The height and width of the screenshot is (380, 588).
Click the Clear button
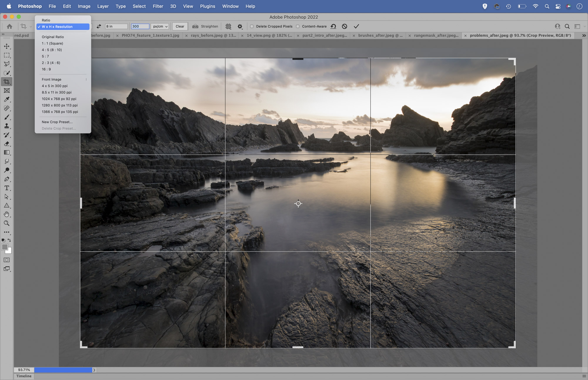pyautogui.click(x=180, y=26)
